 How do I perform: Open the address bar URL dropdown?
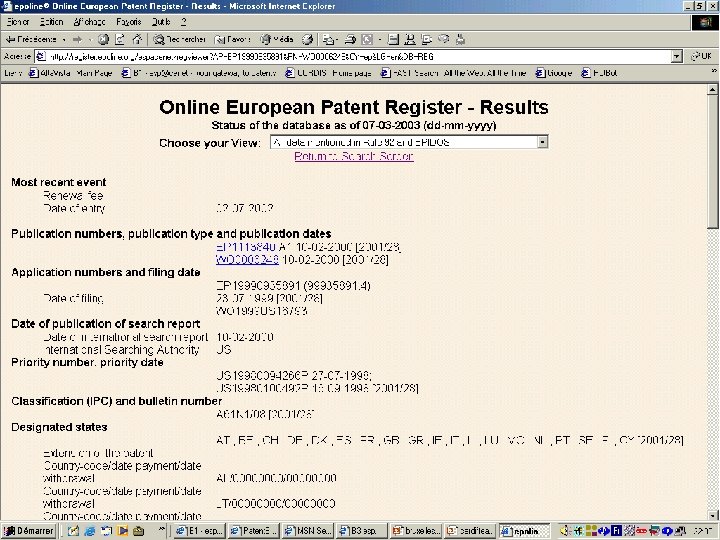pos(676,56)
